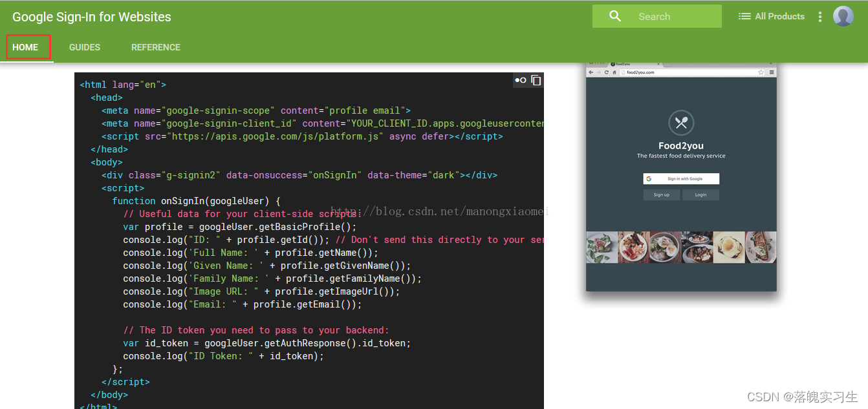Click the 'function onSignIn(googleUser)' line
868x409 pixels.
[x=196, y=201]
